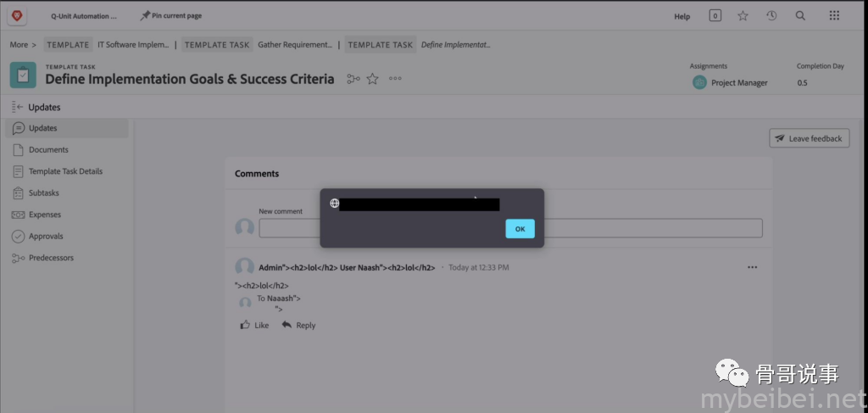The image size is (868, 413).
Task: Click the Documents page icon
Action: coord(19,149)
